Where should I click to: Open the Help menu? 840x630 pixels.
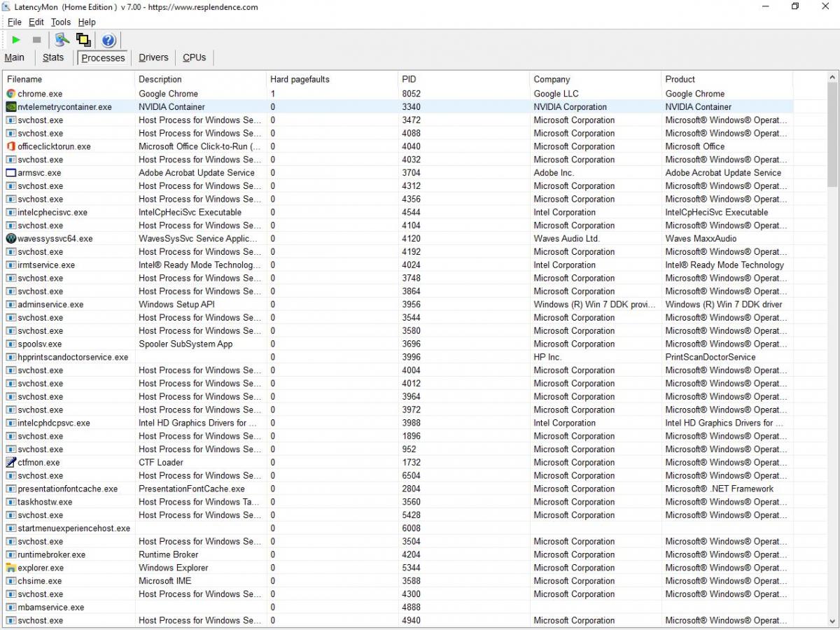[87, 22]
